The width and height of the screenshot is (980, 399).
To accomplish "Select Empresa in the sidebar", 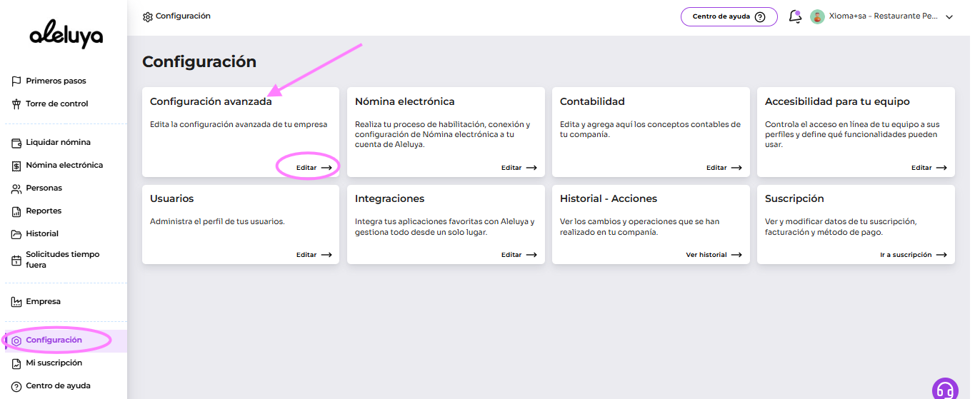I will [x=43, y=302].
